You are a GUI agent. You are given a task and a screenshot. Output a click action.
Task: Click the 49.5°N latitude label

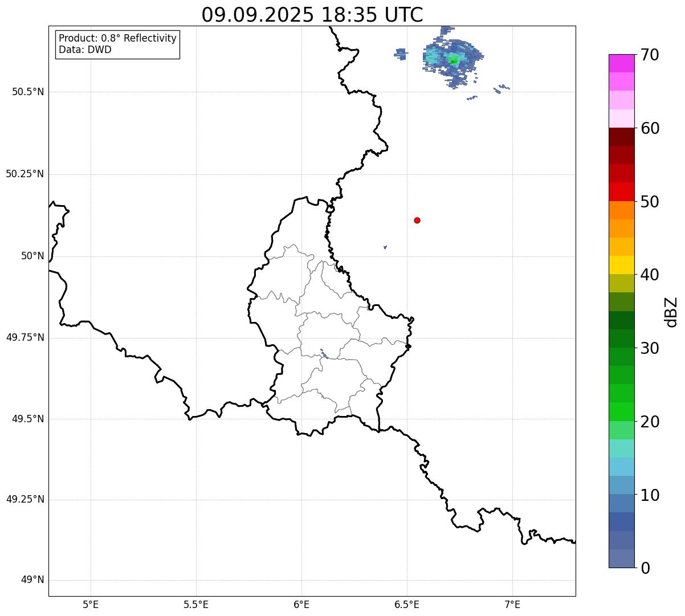28,419
